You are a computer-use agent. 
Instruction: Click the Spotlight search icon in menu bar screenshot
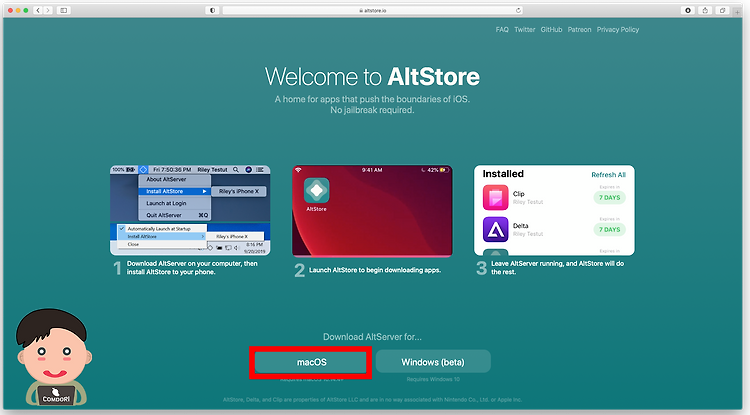click(x=236, y=170)
